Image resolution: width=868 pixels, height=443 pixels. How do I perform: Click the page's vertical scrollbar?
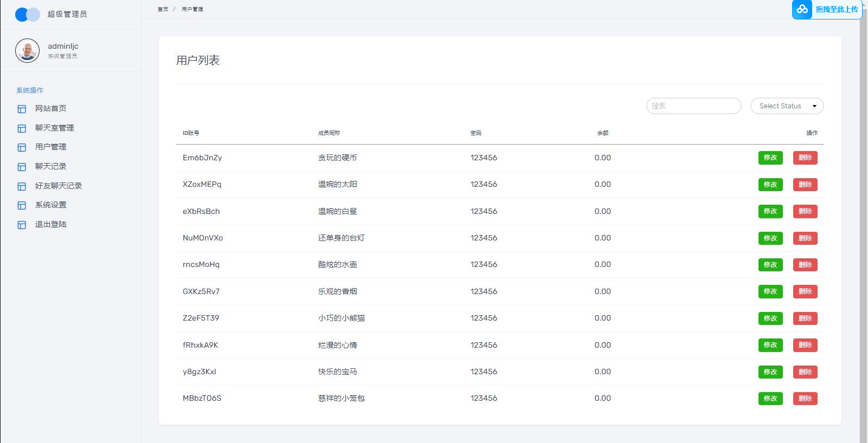point(863,217)
